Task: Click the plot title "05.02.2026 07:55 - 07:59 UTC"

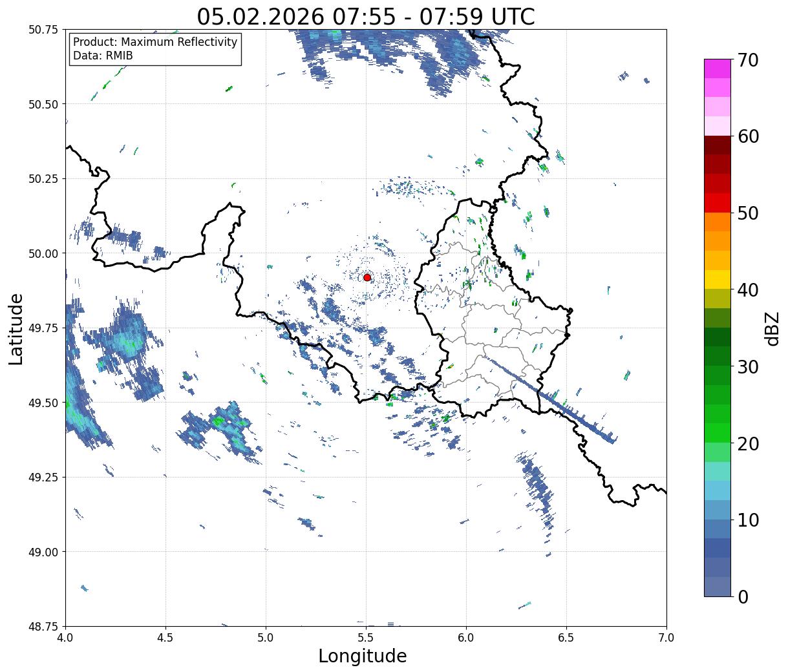Action: [x=366, y=16]
